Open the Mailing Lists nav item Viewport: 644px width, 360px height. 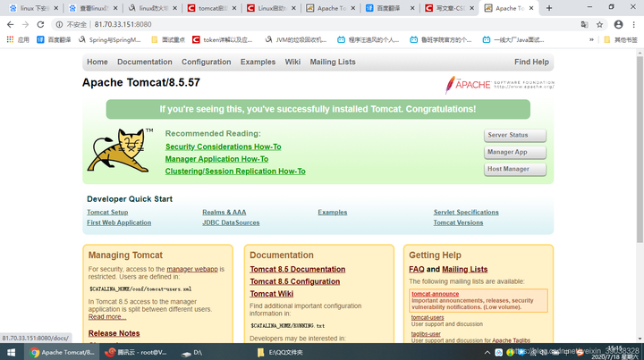click(333, 62)
